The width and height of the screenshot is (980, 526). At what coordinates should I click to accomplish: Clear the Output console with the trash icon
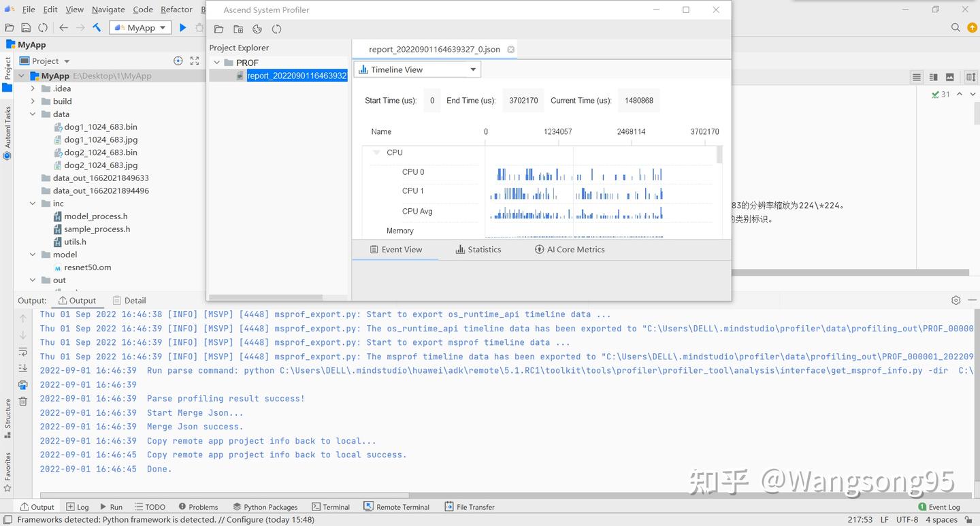click(22, 401)
